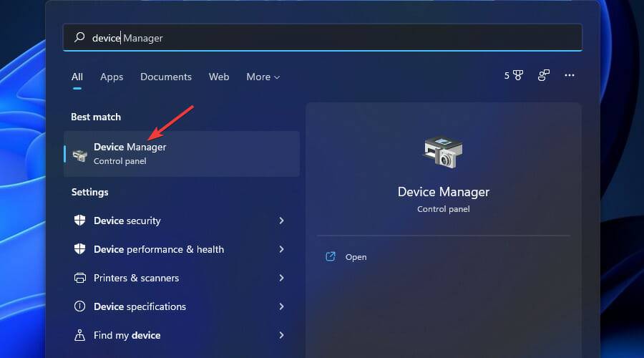Open Device Manager best match result

(x=182, y=154)
